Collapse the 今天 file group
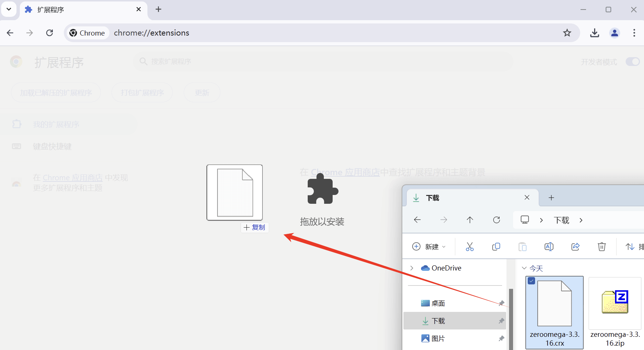644x350 pixels. pyautogui.click(x=524, y=268)
